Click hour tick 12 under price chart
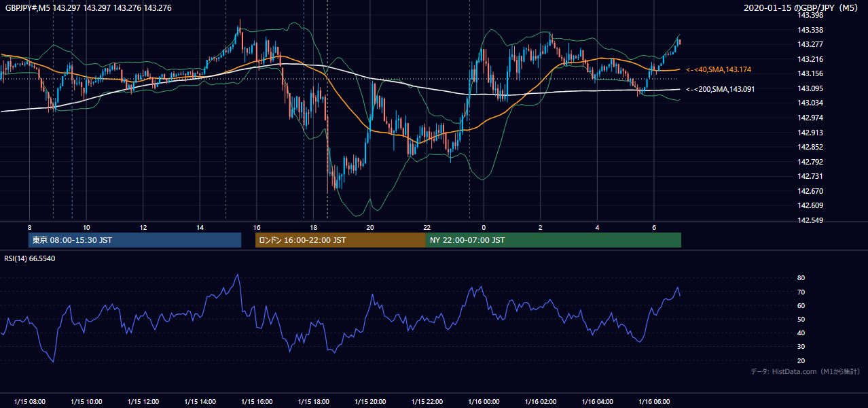Screen dimensions: 868x408 tap(143, 227)
